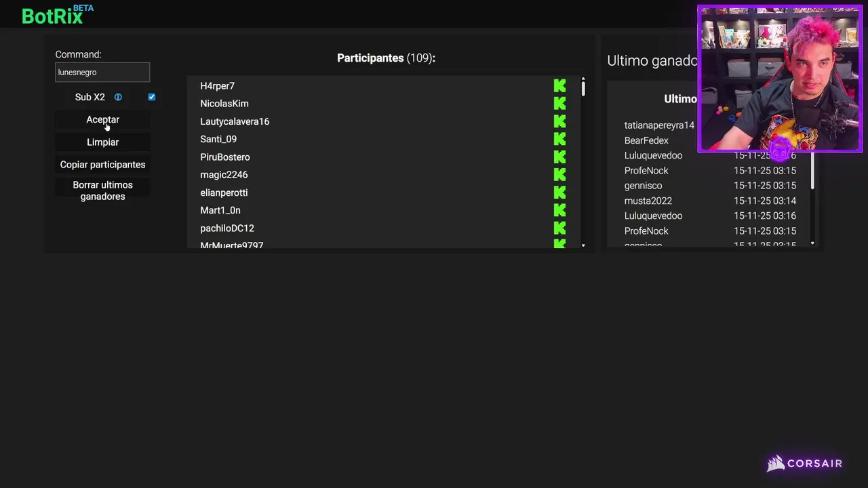Click the BotRix logo
This screenshot has height=488, width=868.
coord(53,16)
